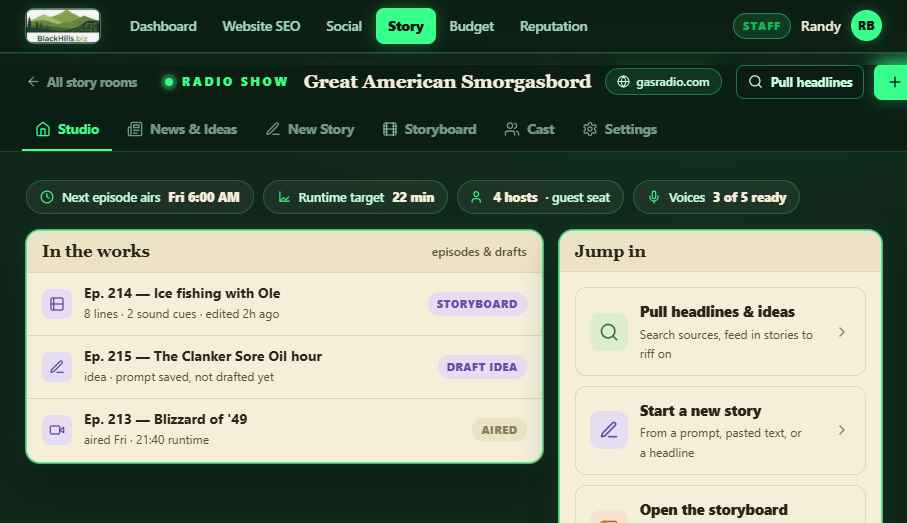The height and width of the screenshot is (523, 907).
Task: Click the Runtime target 22 min pill
Action: point(355,197)
